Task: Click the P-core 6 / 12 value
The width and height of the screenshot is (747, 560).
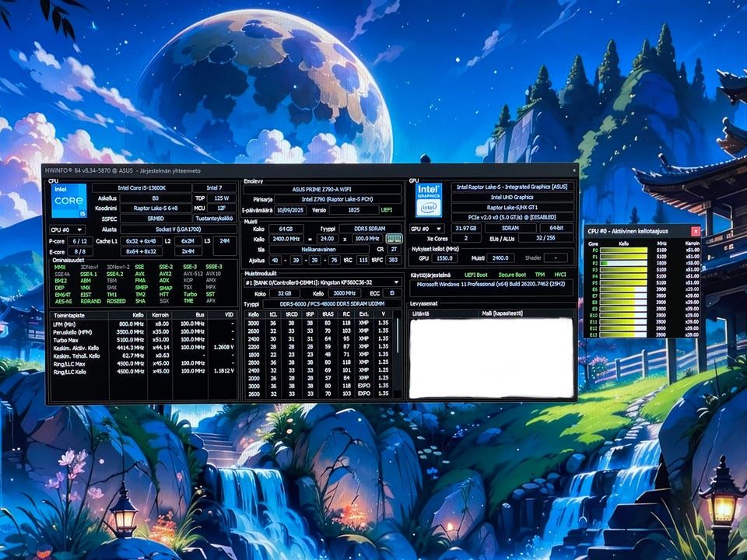Action: [80, 241]
